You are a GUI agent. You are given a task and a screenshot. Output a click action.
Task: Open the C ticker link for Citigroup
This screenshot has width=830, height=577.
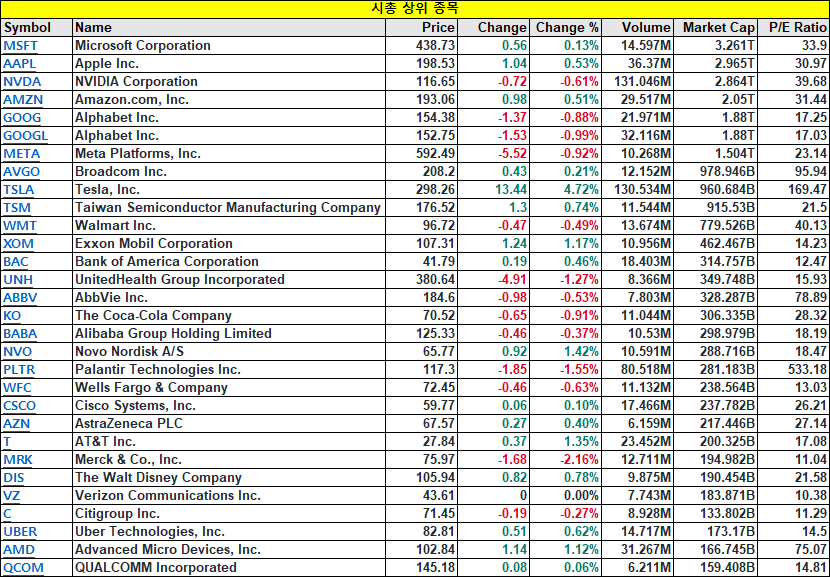[x=7, y=514]
